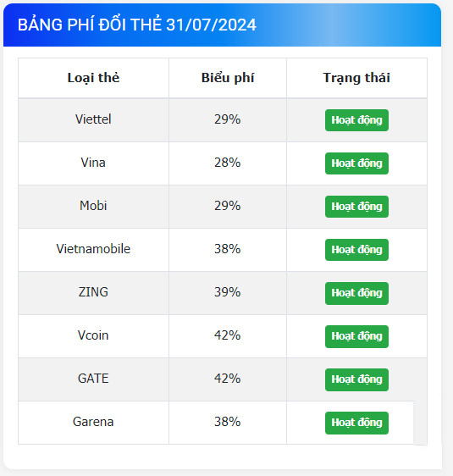Select the Biểu phí column header
Viewport: 453px width, 476px height.
(228, 78)
